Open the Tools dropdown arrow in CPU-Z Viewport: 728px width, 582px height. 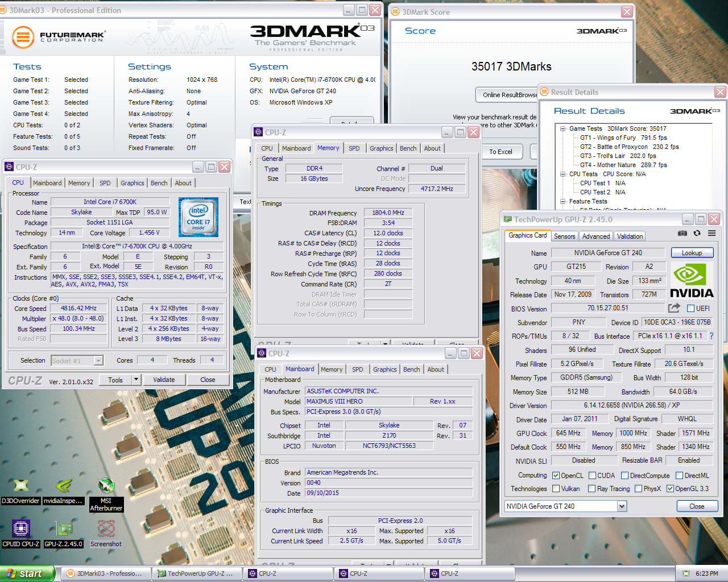[x=136, y=380]
